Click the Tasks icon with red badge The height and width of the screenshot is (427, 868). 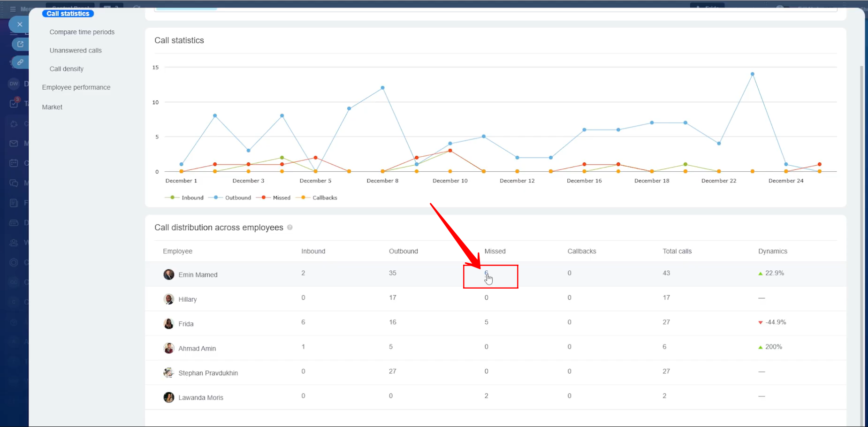click(x=14, y=103)
